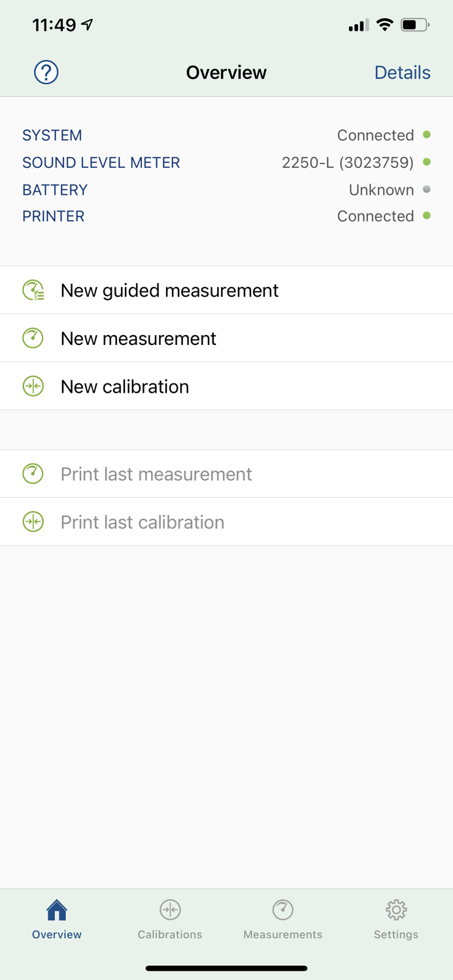
Task: Open the Details link
Action: click(402, 73)
